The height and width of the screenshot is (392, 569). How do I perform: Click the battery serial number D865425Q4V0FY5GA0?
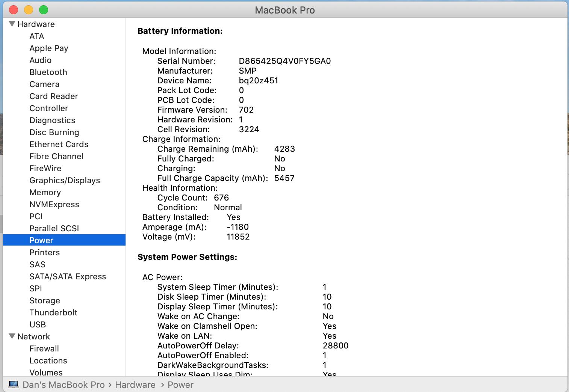285,61
